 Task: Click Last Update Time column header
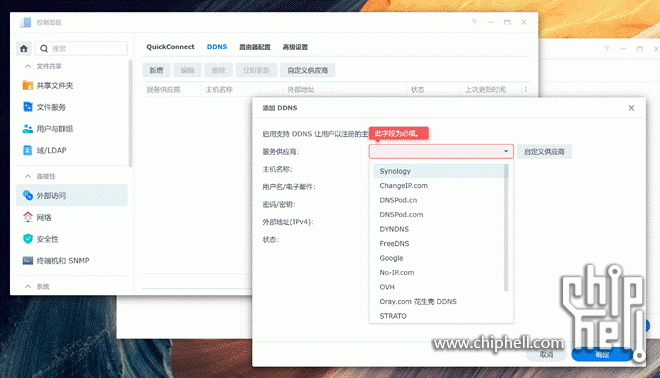pyautogui.click(x=485, y=90)
